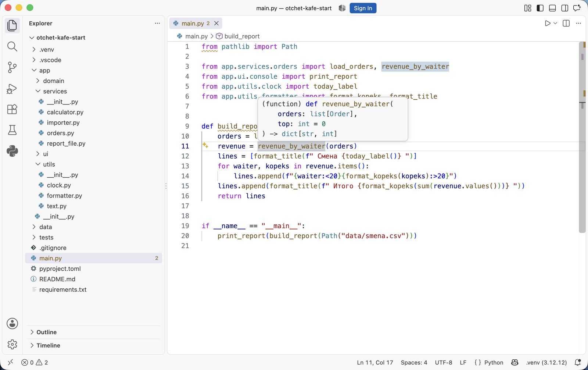Image resolution: width=588 pixels, height=370 pixels.
Task: Expand the .venv folder
Action: point(34,49)
